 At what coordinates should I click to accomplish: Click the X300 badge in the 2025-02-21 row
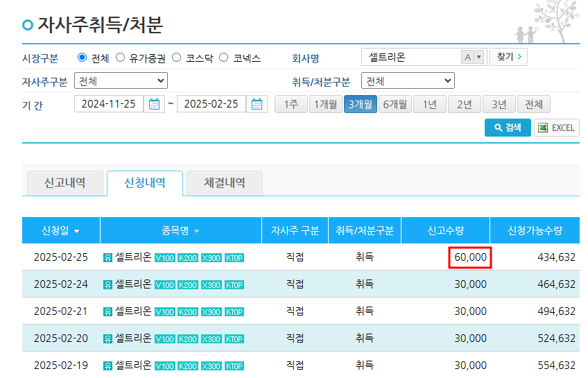211,312
